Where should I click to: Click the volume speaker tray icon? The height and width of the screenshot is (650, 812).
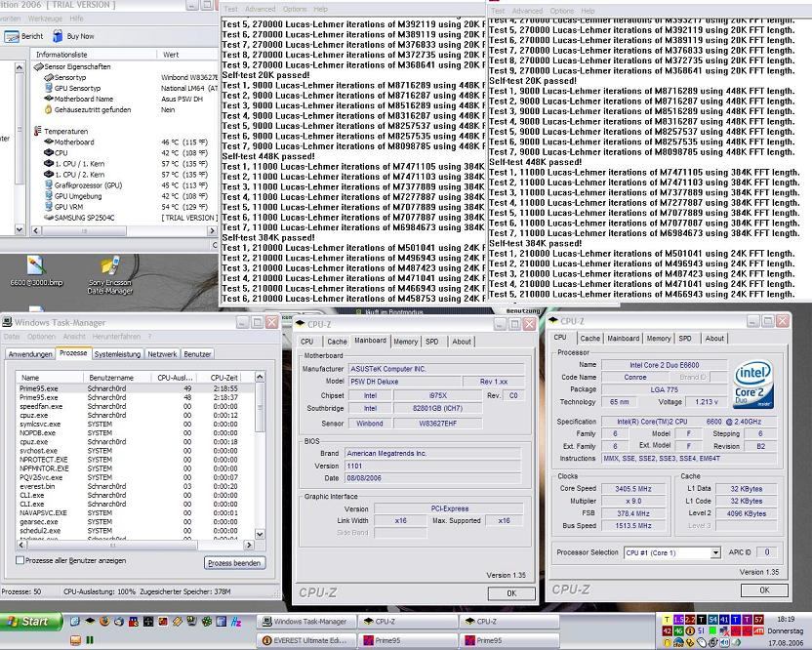pyautogui.click(x=724, y=643)
